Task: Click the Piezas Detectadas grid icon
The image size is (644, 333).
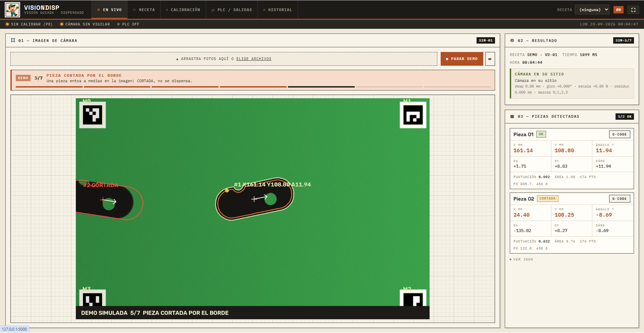Action: (512, 116)
